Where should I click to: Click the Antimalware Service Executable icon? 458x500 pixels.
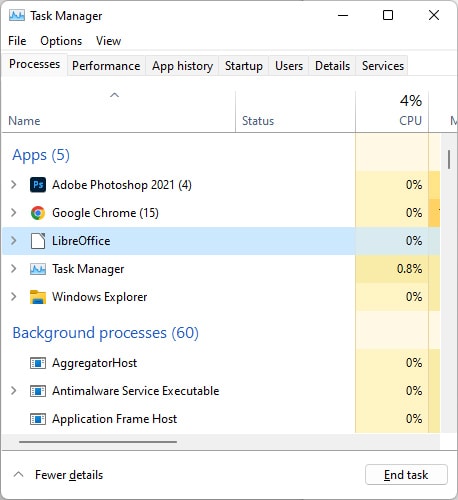tap(38, 391)
